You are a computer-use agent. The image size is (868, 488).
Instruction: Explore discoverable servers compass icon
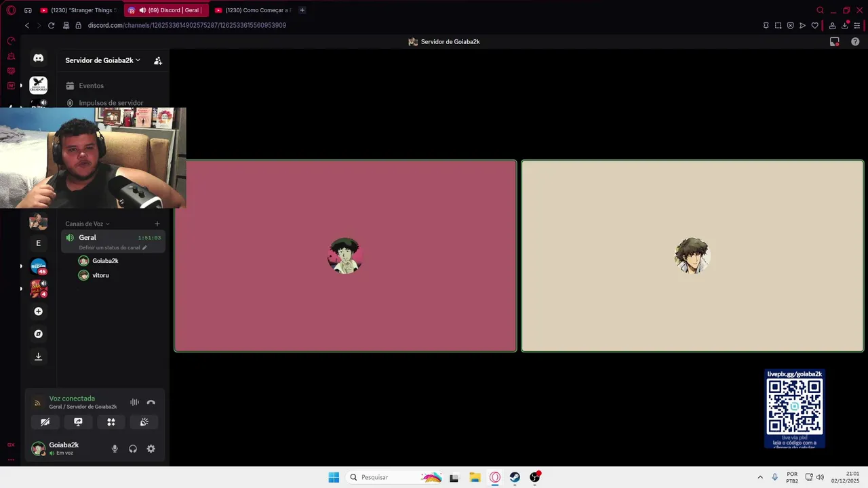39,334
